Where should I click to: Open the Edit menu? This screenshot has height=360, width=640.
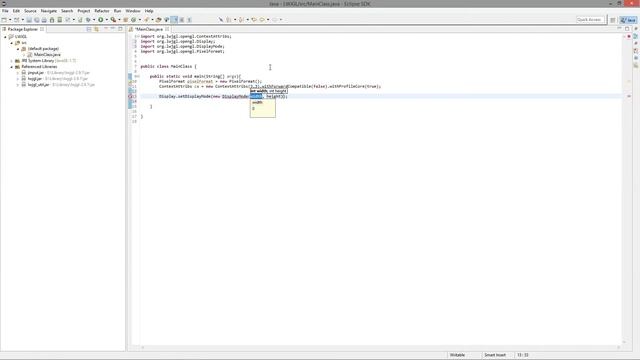click(x=16, y=11)
